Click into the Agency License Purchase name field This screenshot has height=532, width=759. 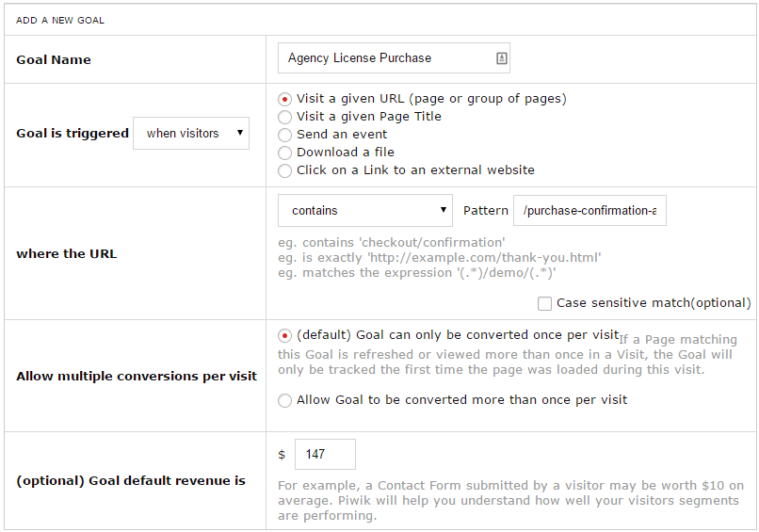pyautogui.click(x=386, y=58)
